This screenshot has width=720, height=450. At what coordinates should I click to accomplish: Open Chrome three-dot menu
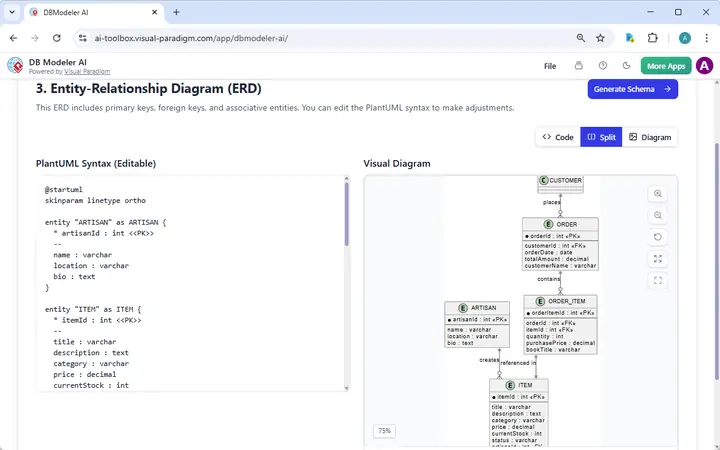(707, 38)
